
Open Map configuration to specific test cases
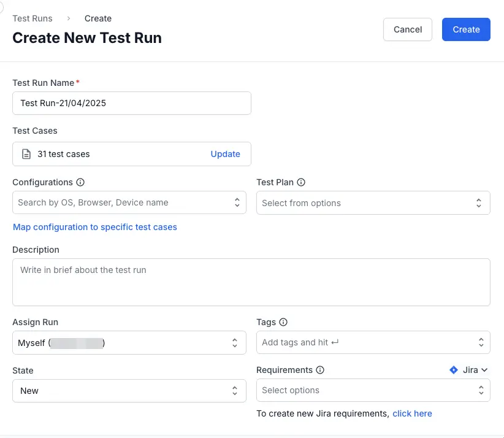(x=95, y=227)
